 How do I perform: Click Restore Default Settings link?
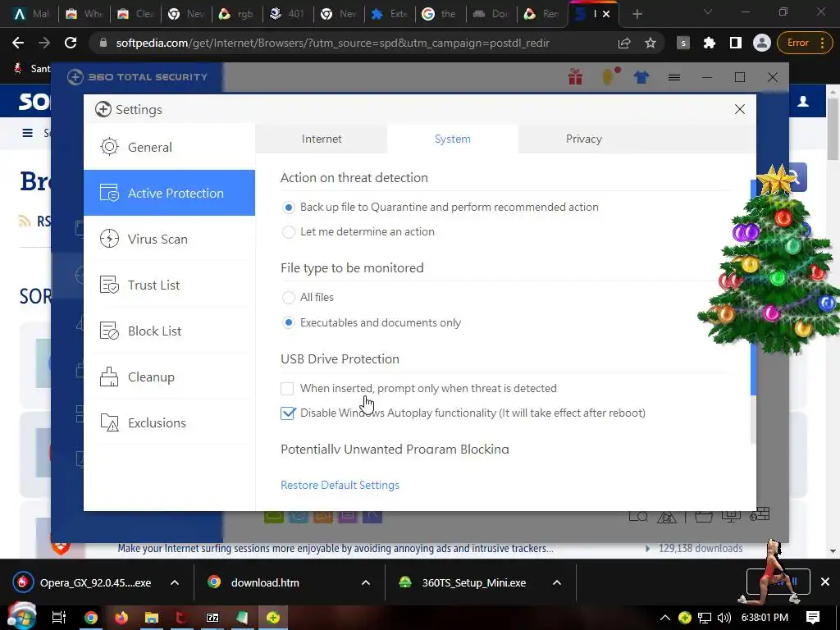point(340,485)
